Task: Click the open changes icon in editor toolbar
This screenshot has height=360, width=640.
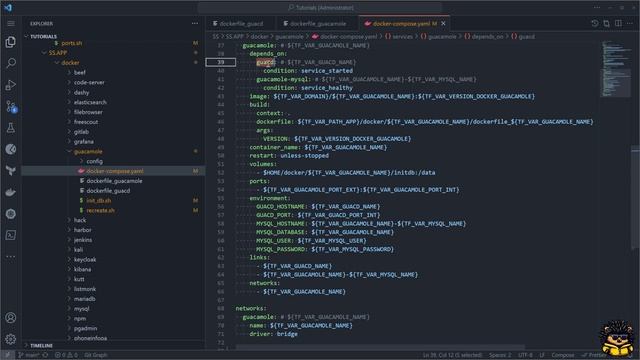Action: click(607, 24)
